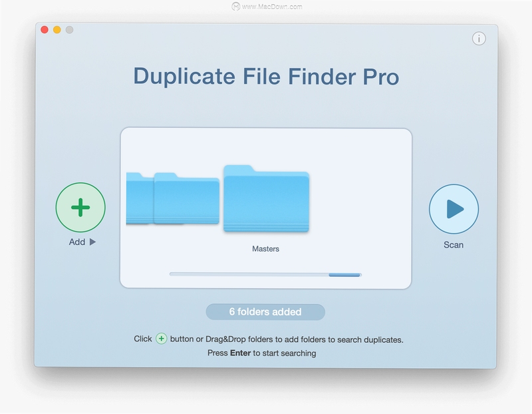
Task: Expand the Add menu arrow
Action: (92, 242)
